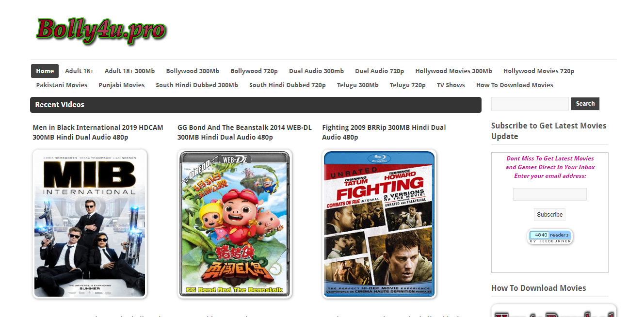The image size is (644, 317).
Task: Open the Bollywood 300Mb category
Action: click(193, 71)
